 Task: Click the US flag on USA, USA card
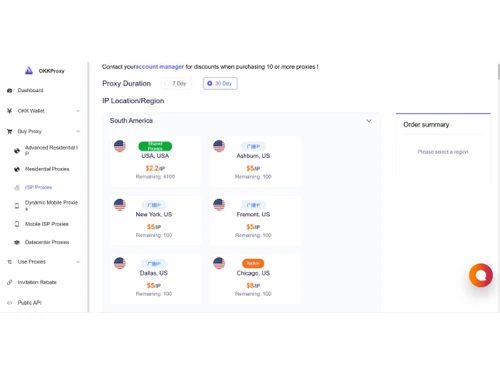(120, 146)
